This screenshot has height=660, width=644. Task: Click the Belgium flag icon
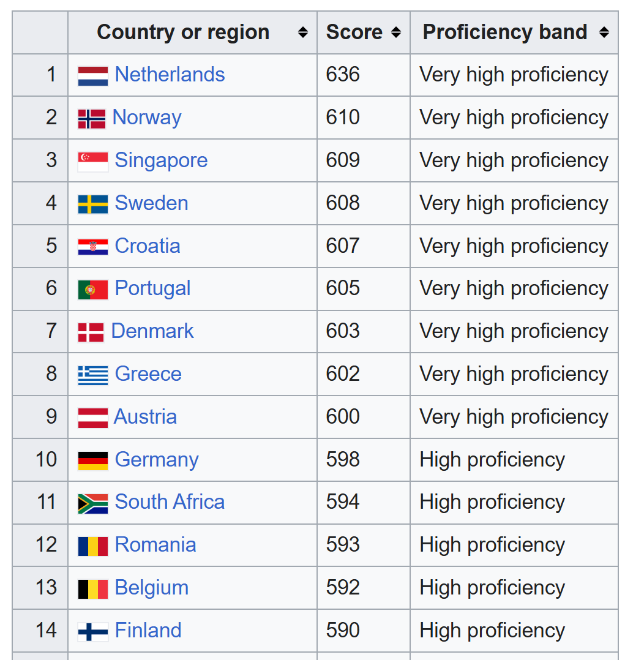coord(93,588)
